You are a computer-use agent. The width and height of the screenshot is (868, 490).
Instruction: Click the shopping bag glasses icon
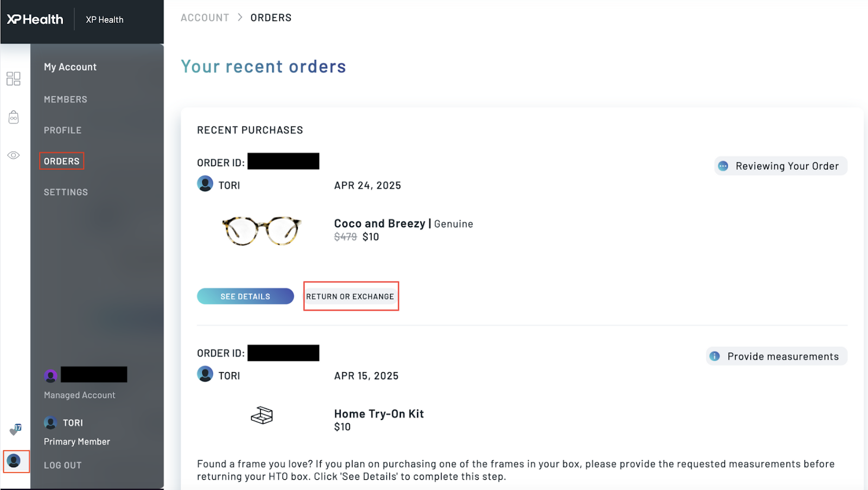(x=14, y=117)
